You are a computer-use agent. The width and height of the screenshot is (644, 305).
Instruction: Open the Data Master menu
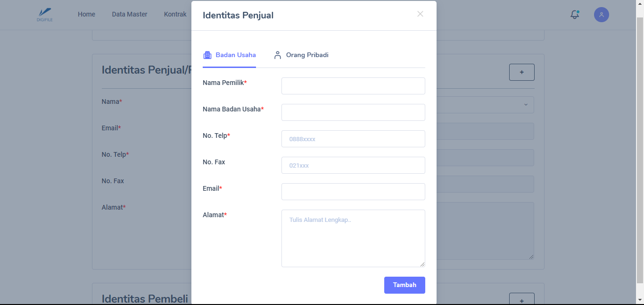coord(130,15)
